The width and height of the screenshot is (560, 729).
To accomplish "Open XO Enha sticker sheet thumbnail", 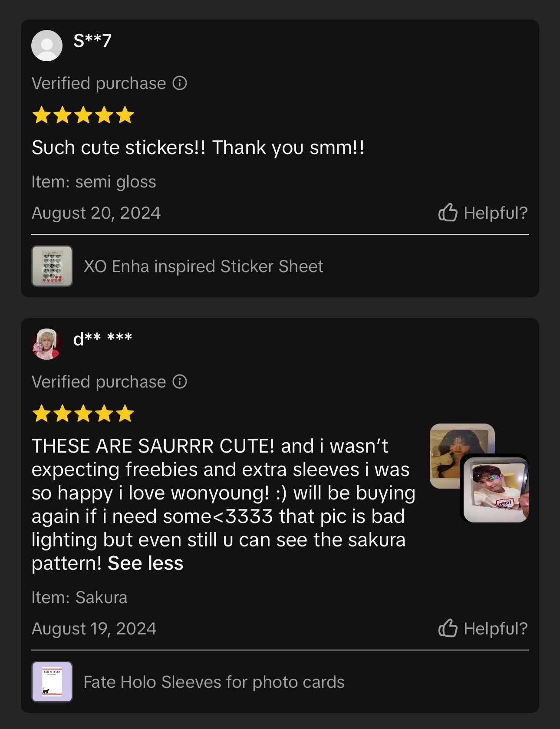I will (52, 266).
